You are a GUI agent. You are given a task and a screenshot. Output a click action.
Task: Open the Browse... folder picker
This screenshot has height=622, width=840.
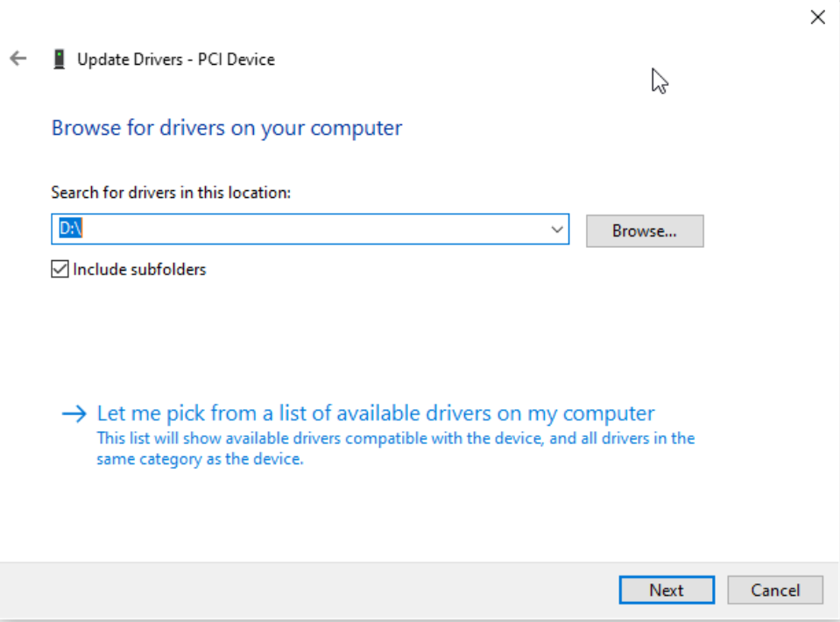click(644, 231)
